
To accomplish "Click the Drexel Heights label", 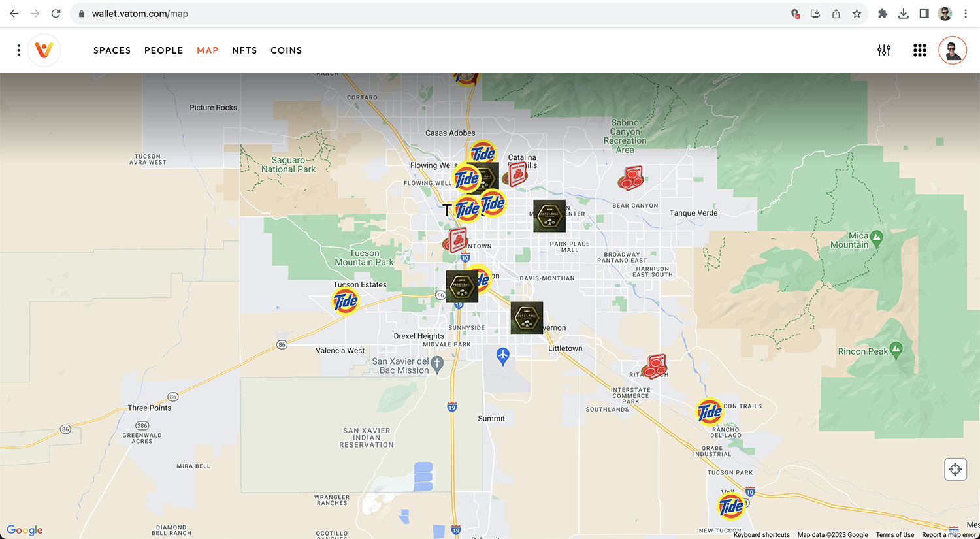I will click(x=419, y=336).
